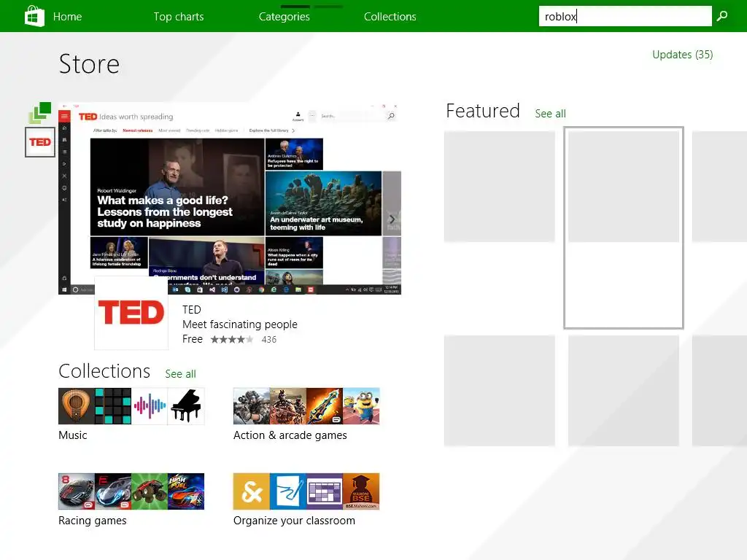
Task: Click the Windows Store bag logo
Action: coord(34,16)
